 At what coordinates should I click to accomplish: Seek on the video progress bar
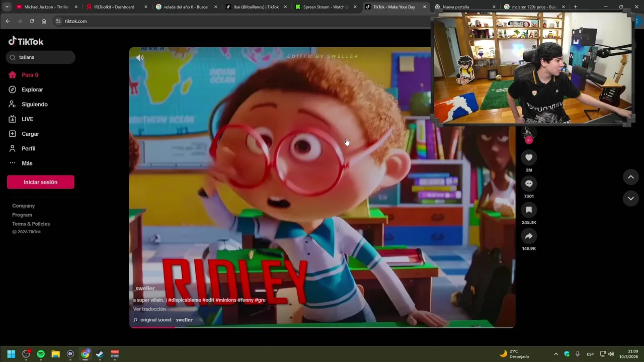[322, 327]
